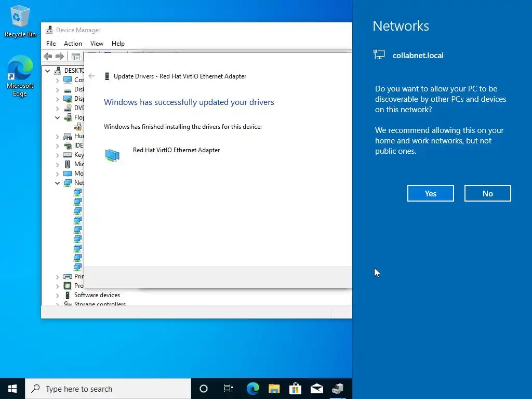Expand the Computer category node
532x399 pixels.
57,80
